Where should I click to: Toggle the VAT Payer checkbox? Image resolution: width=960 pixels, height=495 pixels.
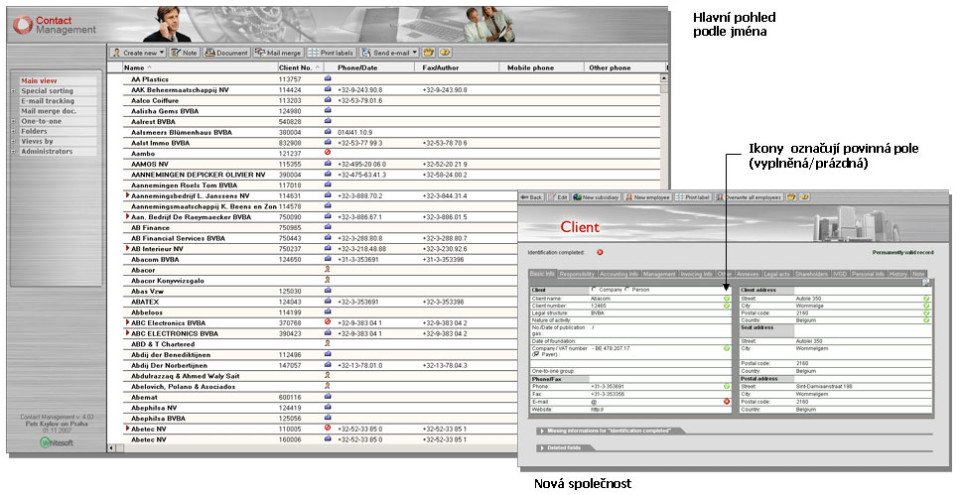[x=534, y=354]
